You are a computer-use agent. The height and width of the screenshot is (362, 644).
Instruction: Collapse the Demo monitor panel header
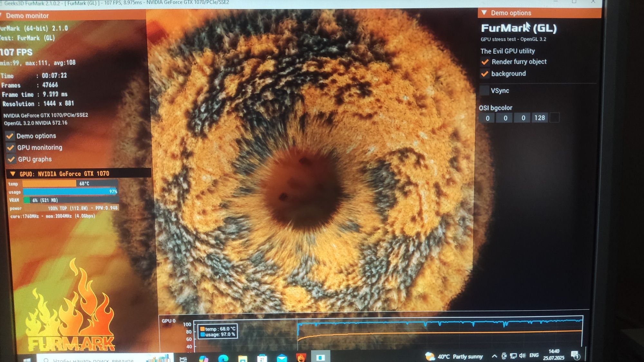pos(72,15)
